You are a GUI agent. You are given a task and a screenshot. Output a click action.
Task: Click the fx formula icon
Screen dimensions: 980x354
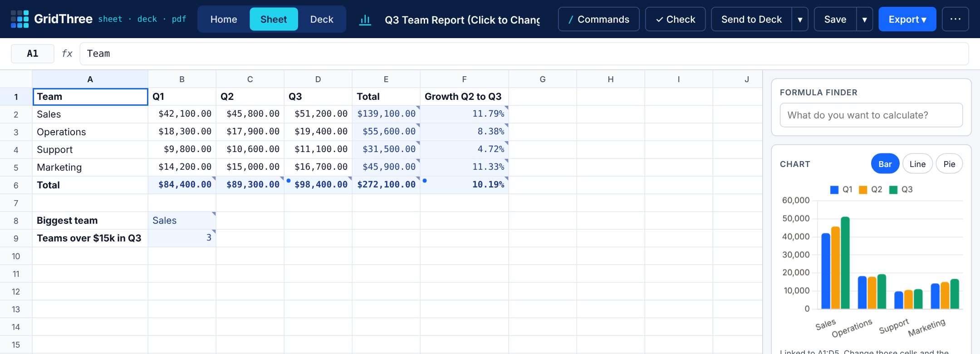click(x=67, y=54)
